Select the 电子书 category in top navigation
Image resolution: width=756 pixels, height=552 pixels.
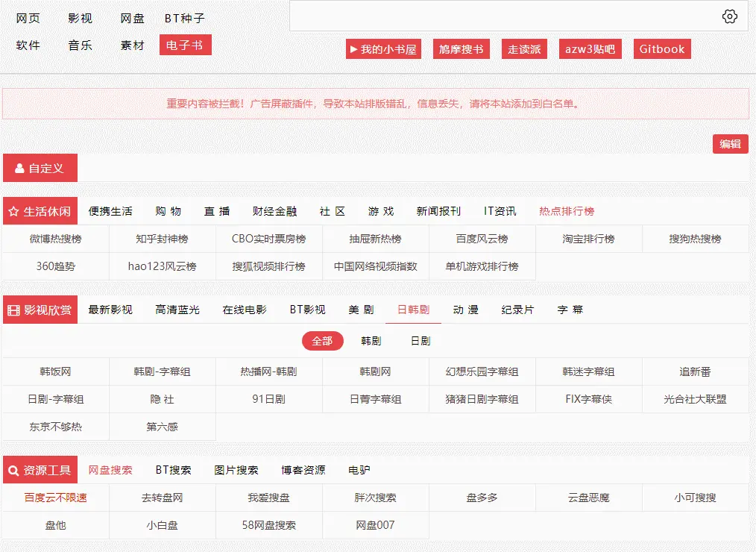click(185, 45)
